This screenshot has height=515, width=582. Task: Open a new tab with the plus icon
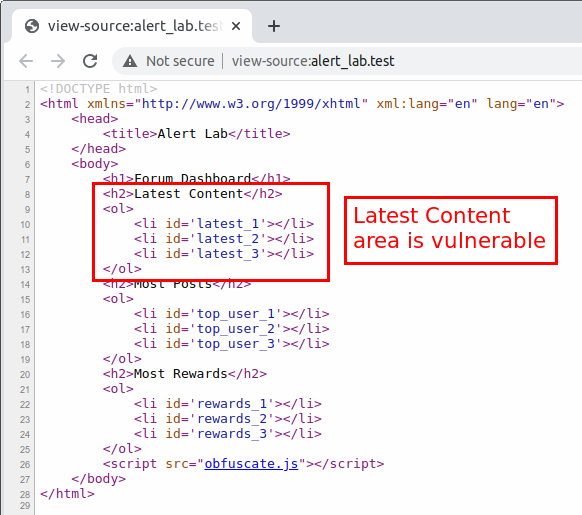click(274, 26)
